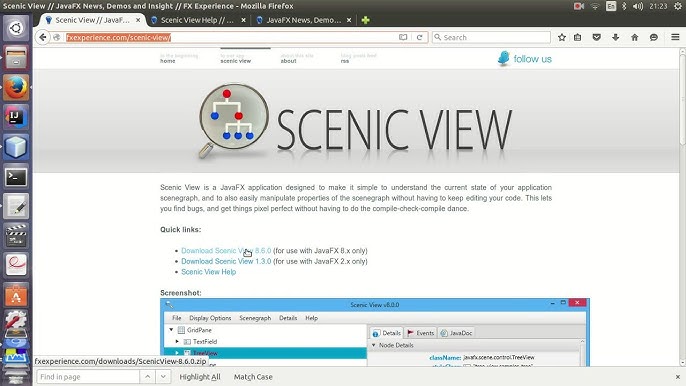Download Scenic View 8.6.0 link
The image size is (686, 386).
226,251
